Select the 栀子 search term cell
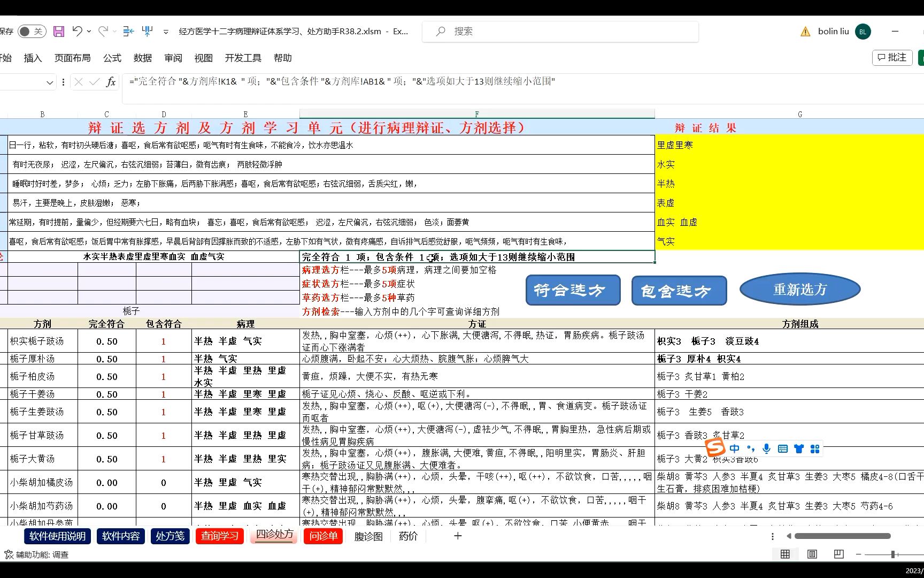 (x=131, y=311)
